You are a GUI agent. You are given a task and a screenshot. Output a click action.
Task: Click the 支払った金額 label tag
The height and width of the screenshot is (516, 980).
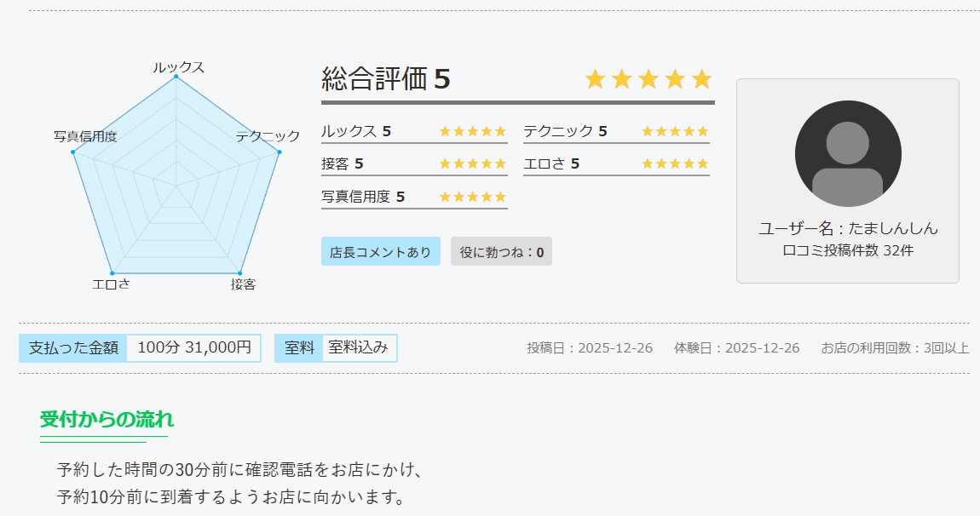pyautogui.click(x=73, y=347)
